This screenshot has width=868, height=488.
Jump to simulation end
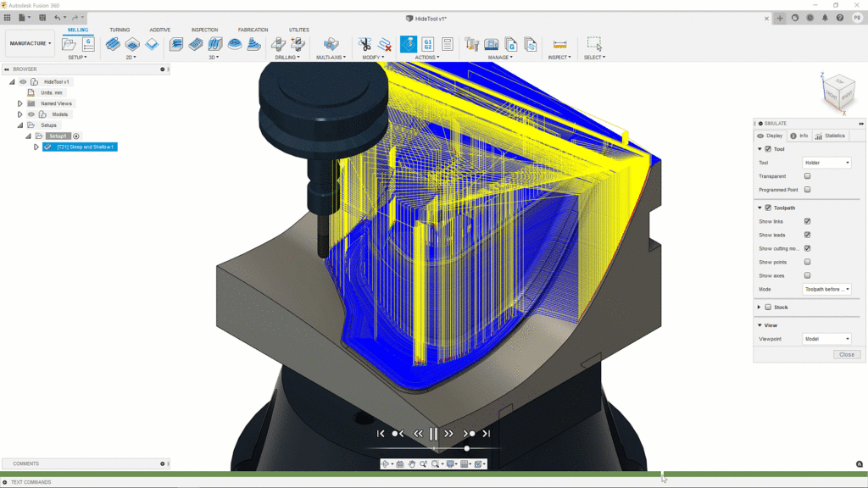tap(486, 434)
